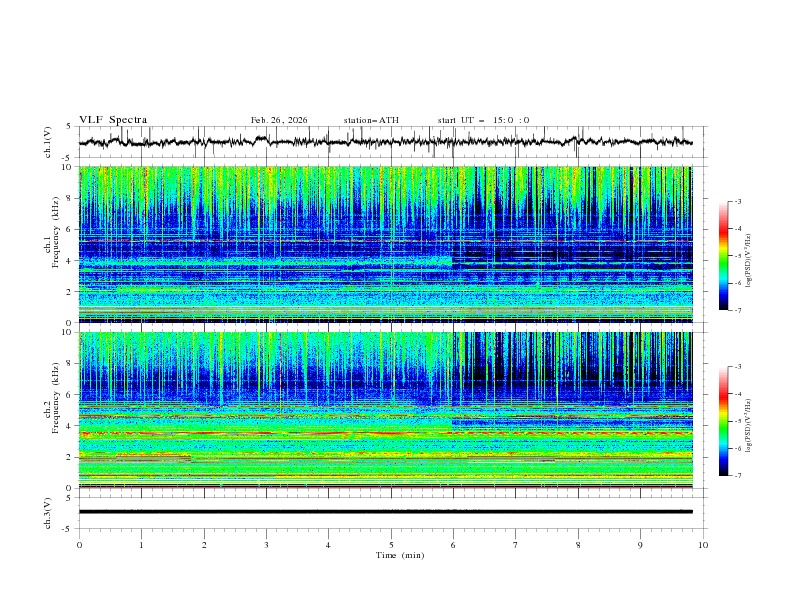
Task: Click the "ch.1(V)" axis label
Action: pos(48,142)
